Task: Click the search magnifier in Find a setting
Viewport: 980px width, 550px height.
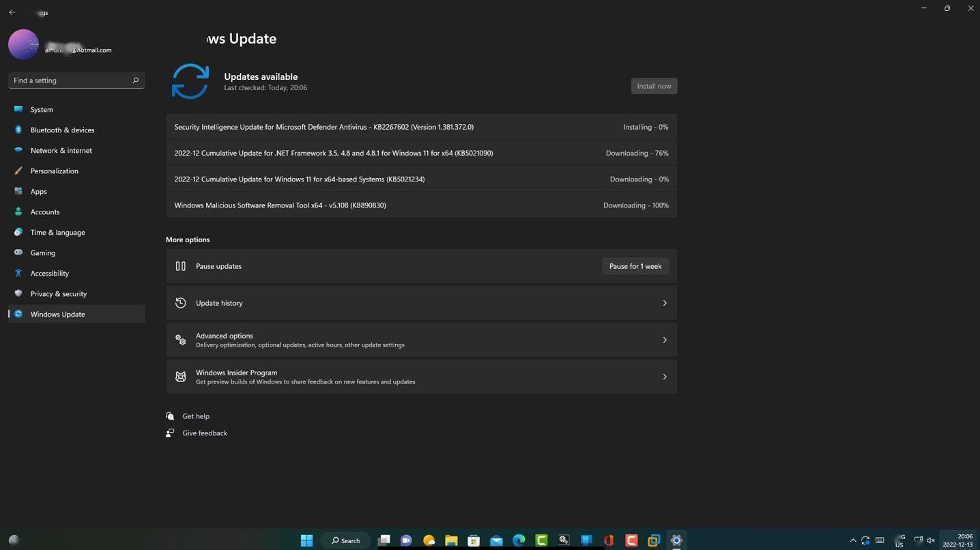Action: click(x=135, y=81)
